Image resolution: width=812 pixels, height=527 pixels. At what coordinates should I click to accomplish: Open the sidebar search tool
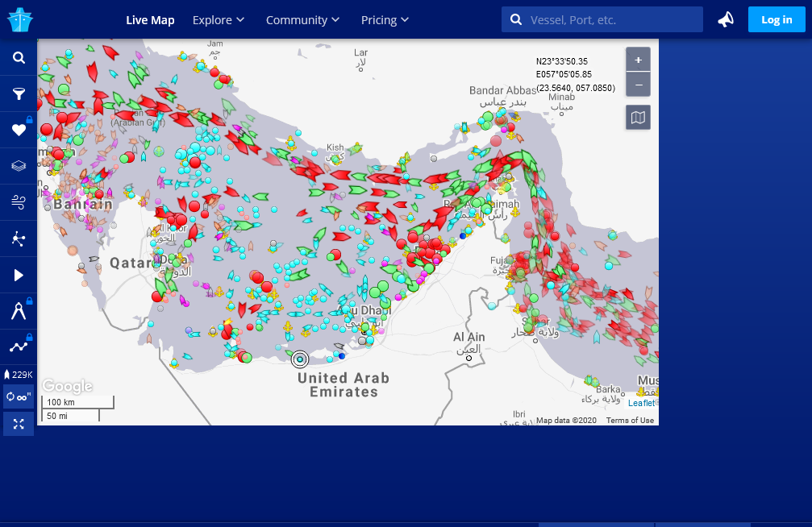(19, 57)
